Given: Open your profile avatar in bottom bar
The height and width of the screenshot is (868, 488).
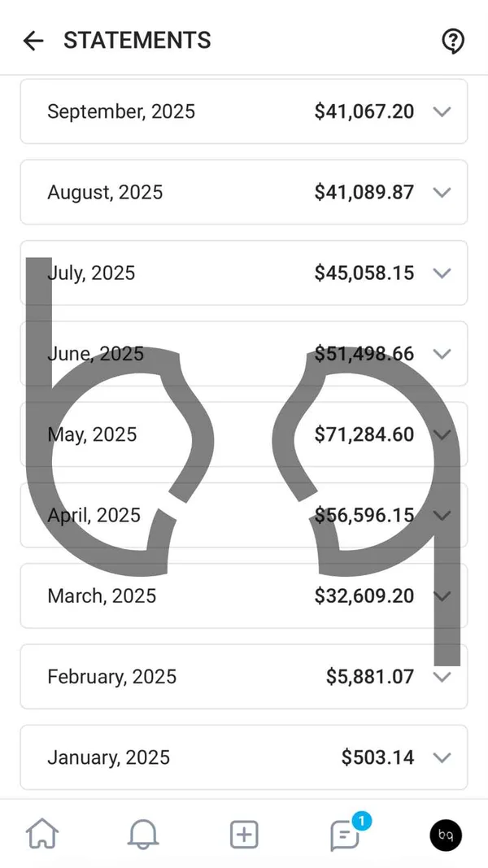Looking at the screenshot, I should 446,835.
